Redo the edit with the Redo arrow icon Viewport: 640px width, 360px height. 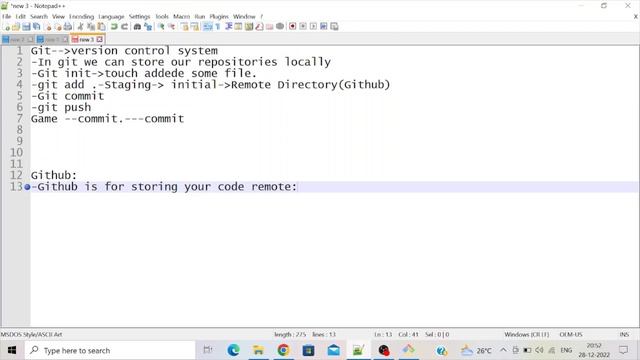coord(124,27)
